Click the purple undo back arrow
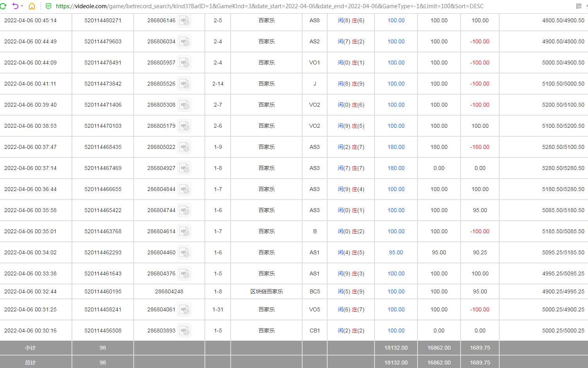 click(15, 6)
